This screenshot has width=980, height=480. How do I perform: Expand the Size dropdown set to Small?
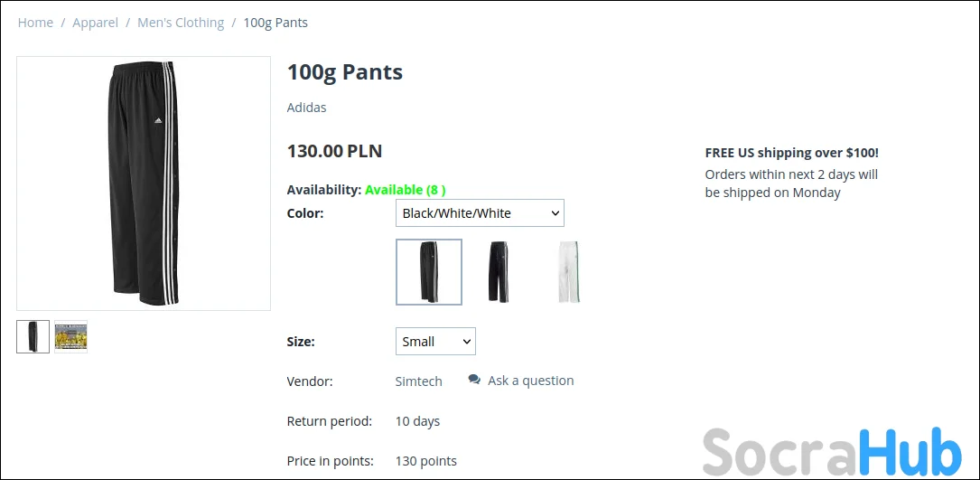tap(435, 342)
